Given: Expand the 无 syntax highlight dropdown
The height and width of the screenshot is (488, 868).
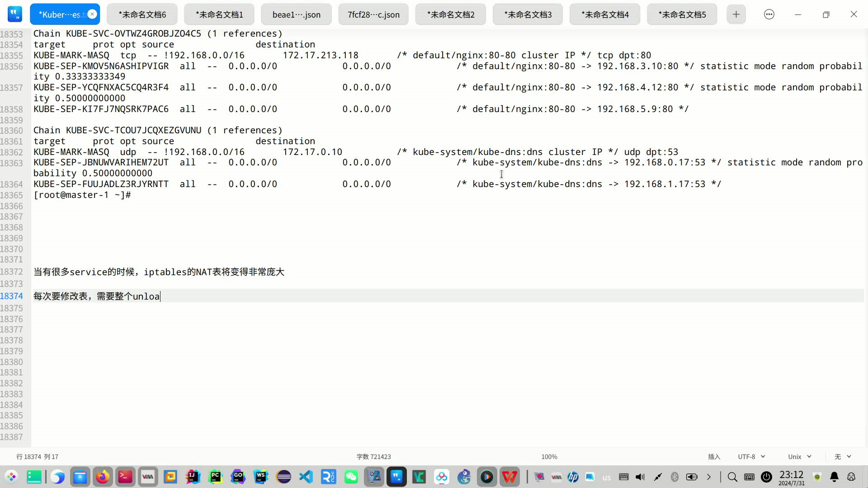Looking at the screenshot, I should [843, 457].
